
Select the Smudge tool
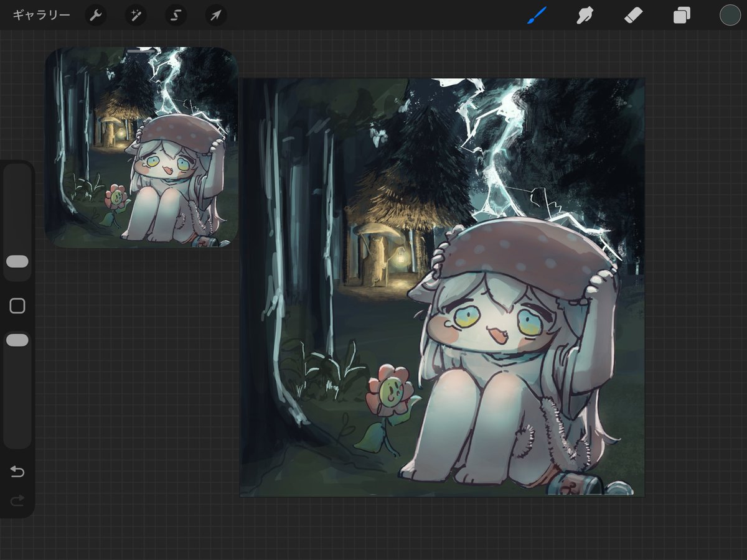pos(585,15)
